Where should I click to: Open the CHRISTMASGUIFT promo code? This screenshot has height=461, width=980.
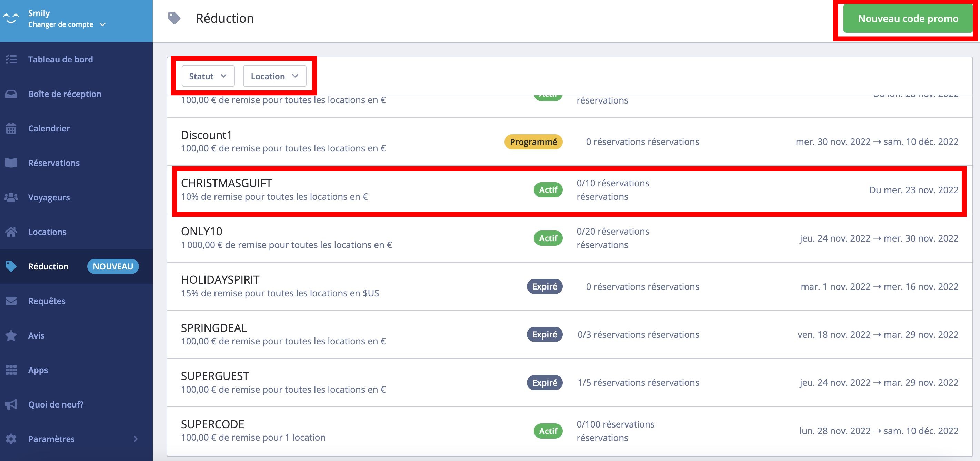coord(226,184)
